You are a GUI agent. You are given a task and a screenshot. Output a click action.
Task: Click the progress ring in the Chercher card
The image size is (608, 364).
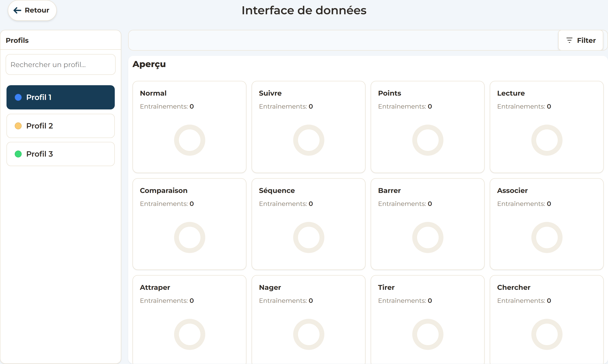[x=547, y=334]
